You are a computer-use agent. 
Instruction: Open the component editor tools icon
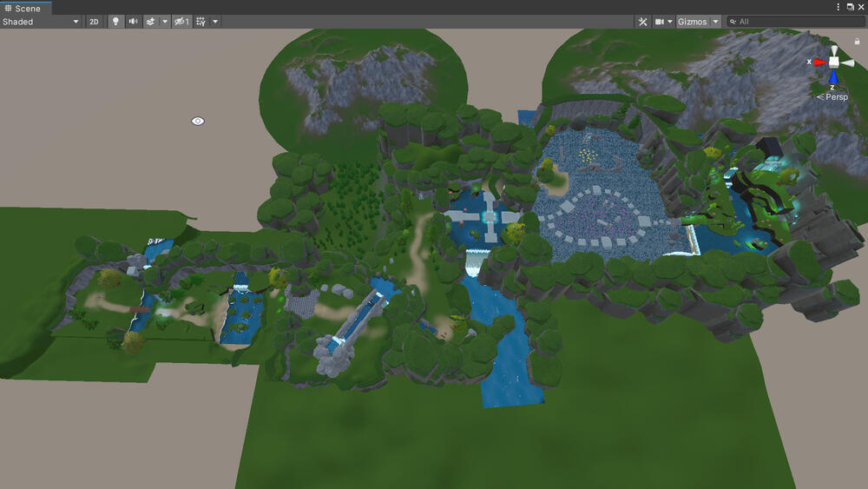(x=643, y=22)
